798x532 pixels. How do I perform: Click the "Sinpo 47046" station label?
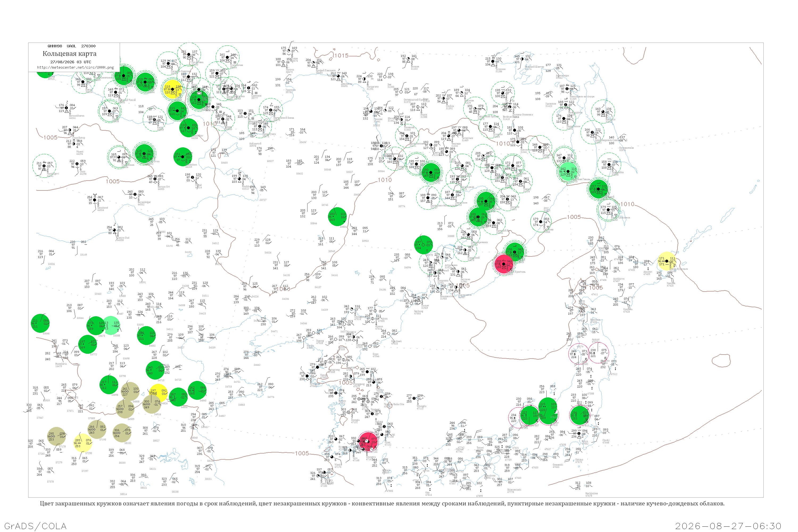point(375,355)
